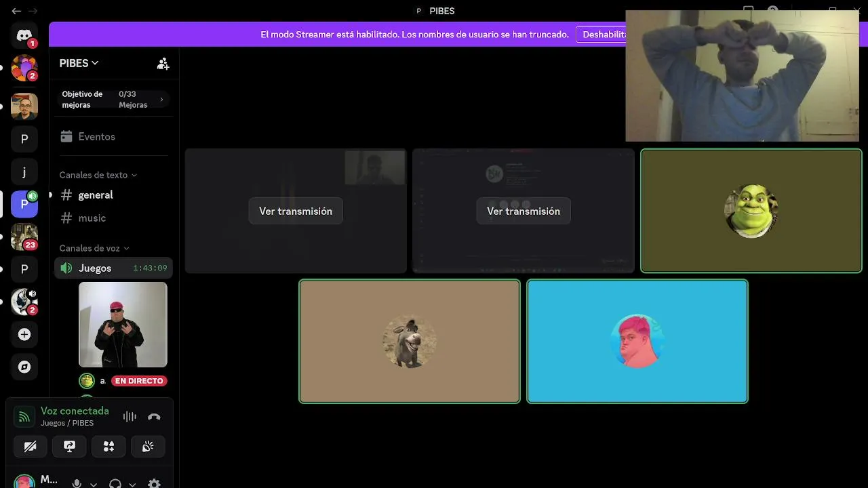
Task: Deafen audio with the headphones icon
Action: pos(115,484)
